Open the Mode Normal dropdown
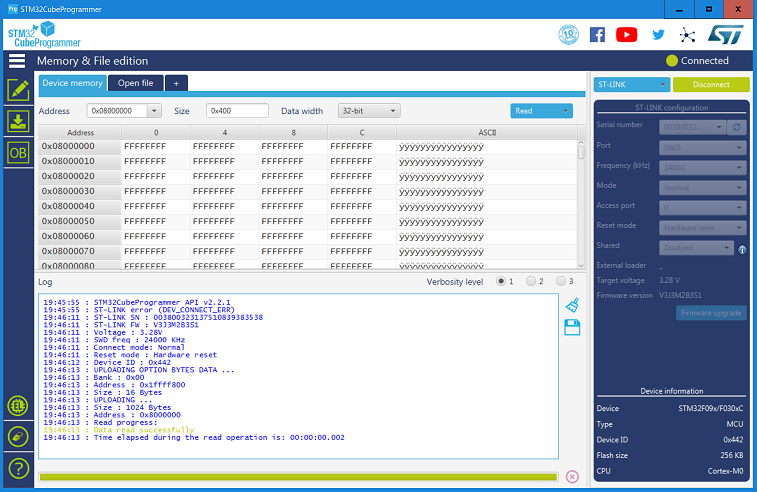The height and width of the screenshot is (492, 757). [702, 187]
